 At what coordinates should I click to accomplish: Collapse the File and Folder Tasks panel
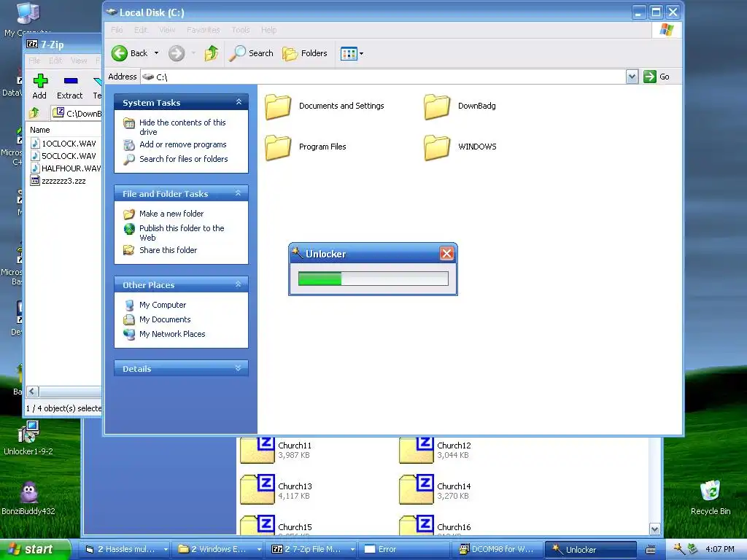[x=239, y=192]
